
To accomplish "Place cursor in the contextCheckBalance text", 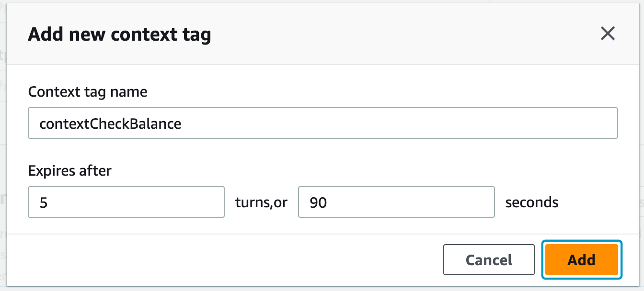I will [x=110, y=124].
